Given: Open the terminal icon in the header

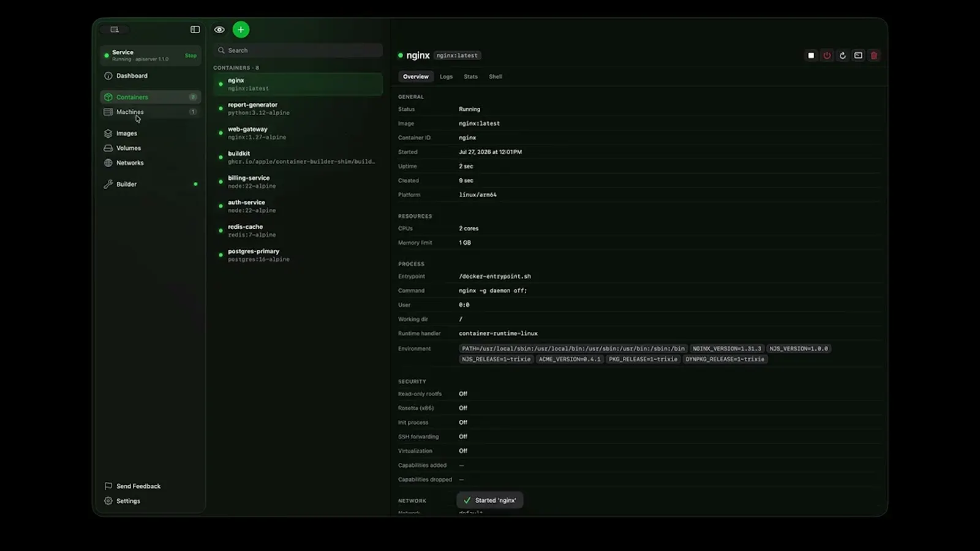Looking at the screenshot, I should 858,56.
